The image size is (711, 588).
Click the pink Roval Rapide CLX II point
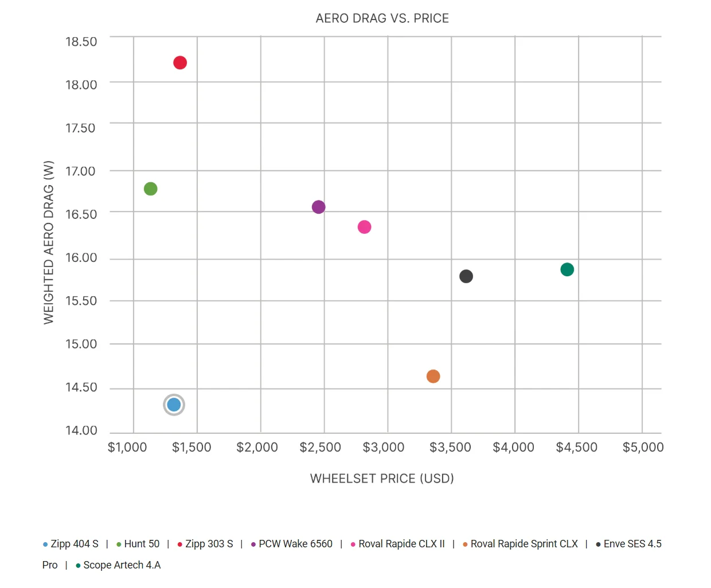tap(364, 227)
